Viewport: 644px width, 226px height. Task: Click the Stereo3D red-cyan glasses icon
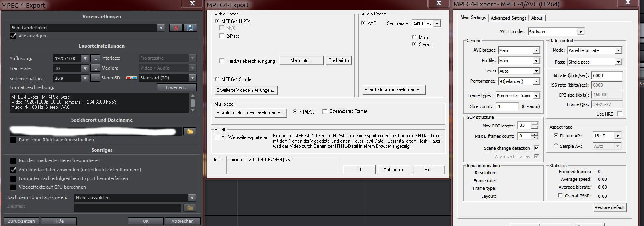pos(131,78)
